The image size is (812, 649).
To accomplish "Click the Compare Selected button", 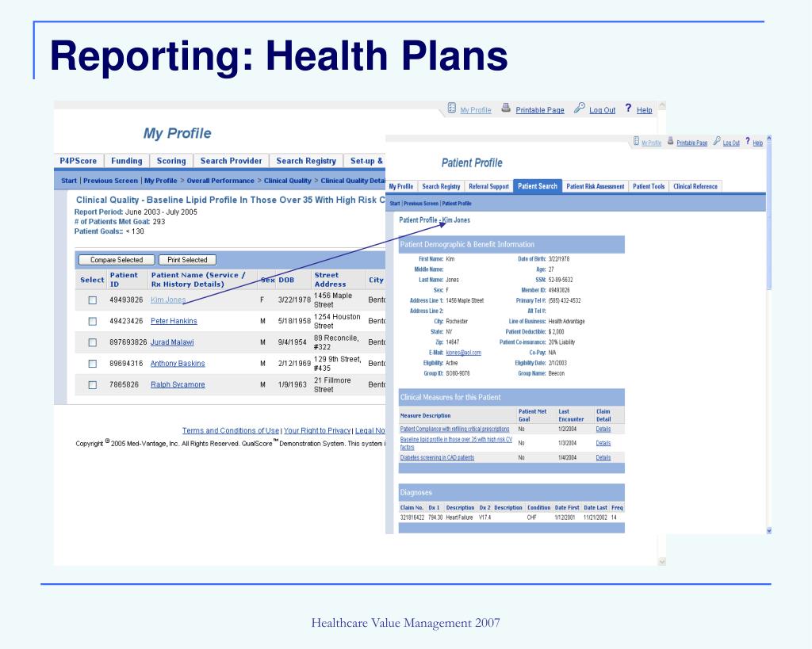I will (117, 260).
